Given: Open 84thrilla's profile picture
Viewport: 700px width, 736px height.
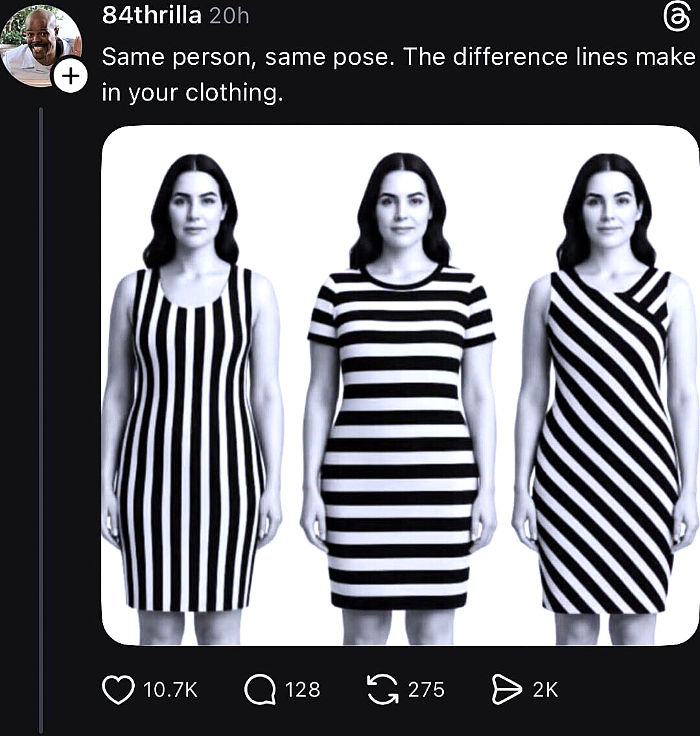Looking at the screenshot, I should pos(39,44).
